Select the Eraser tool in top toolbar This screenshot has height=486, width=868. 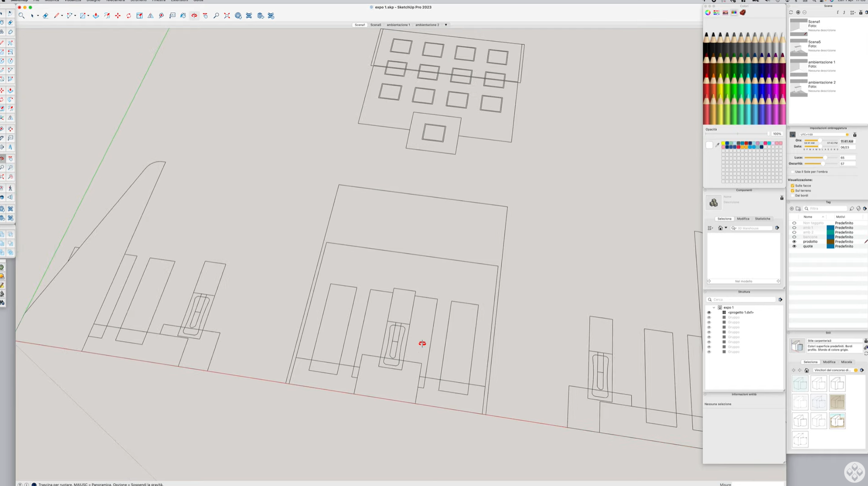click(x=45, y=16)
